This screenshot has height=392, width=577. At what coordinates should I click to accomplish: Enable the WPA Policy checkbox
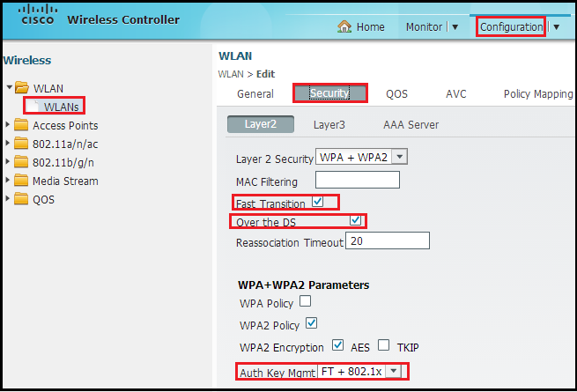click(x=305, y=301)
